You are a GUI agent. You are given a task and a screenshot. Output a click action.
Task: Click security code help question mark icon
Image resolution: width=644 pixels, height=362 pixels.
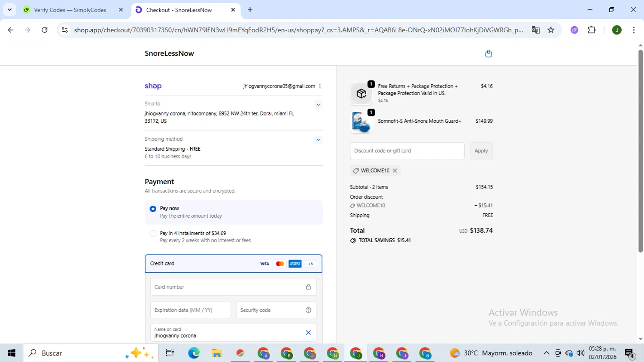coord(308,310)
